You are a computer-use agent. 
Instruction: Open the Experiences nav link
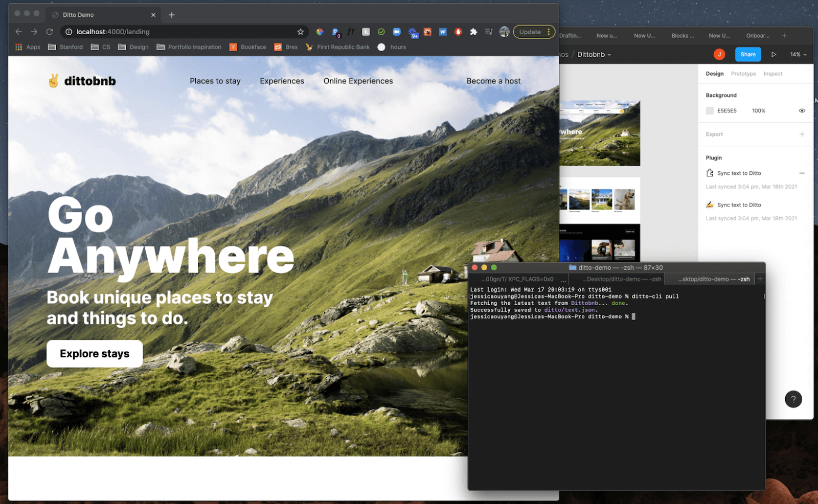[x=282, y=81]
